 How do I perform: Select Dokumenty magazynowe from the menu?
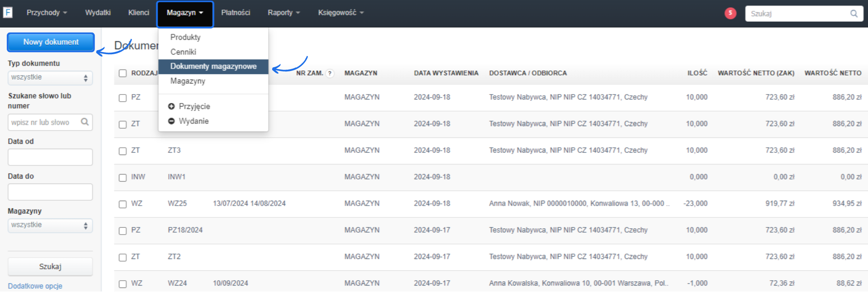click(213, 66)
